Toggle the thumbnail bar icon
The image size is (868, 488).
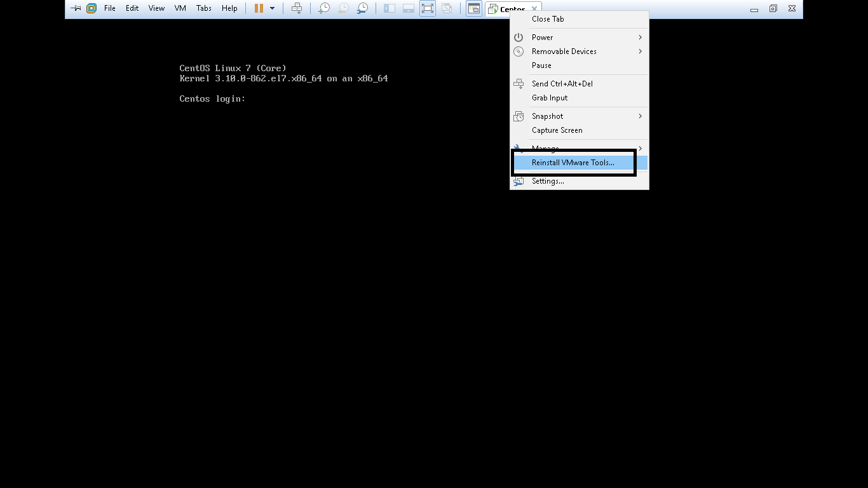[x=409, y=8]
